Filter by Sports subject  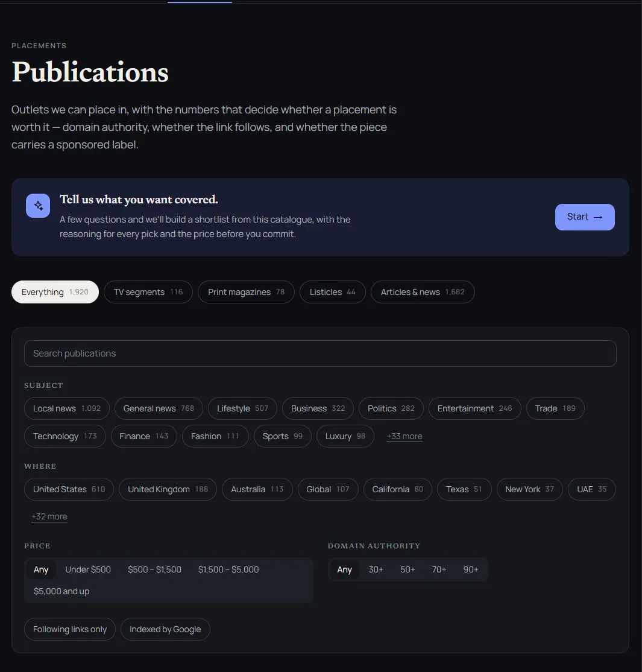pyautogui.click(x=282, y=436)
